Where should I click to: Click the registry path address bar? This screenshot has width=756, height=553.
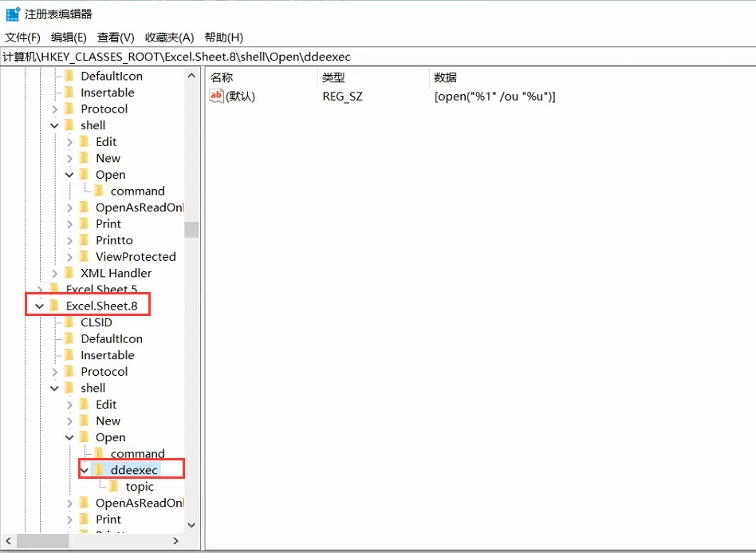(x=378, y=57)
